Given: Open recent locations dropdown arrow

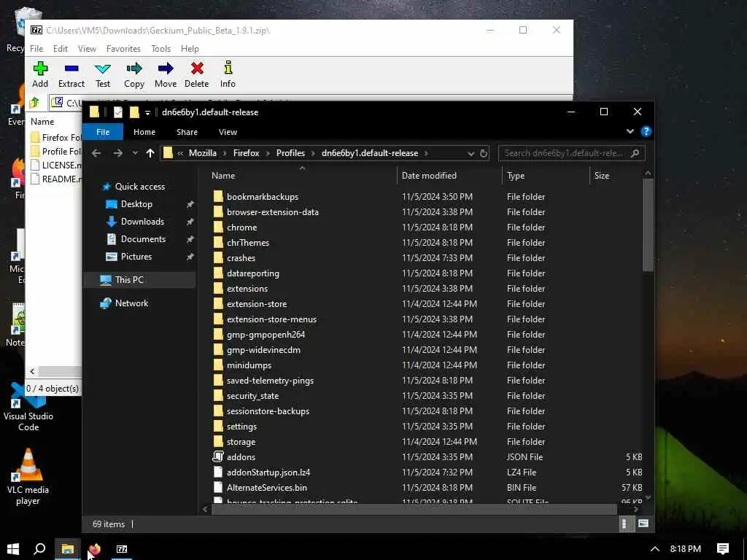Looking at the screenshot, I should pos(135,153).
